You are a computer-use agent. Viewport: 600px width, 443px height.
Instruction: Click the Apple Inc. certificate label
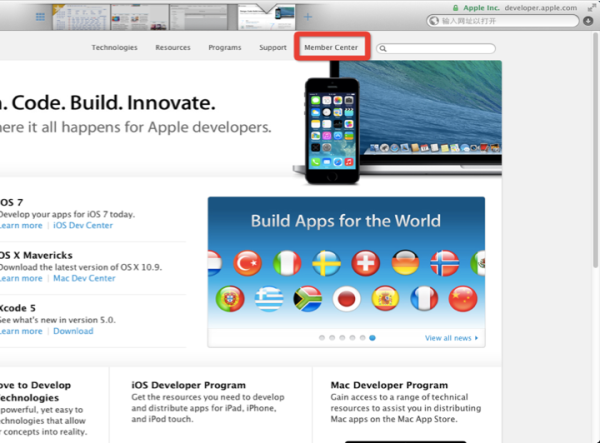[x=481, y=8]
